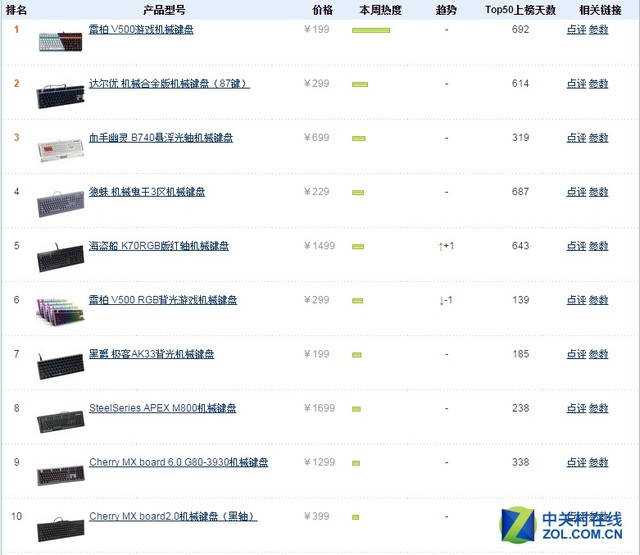Click price ¥1499 of 海盗船 K70RGB
This screenshot has height=555, width=640.
point(320,246)
